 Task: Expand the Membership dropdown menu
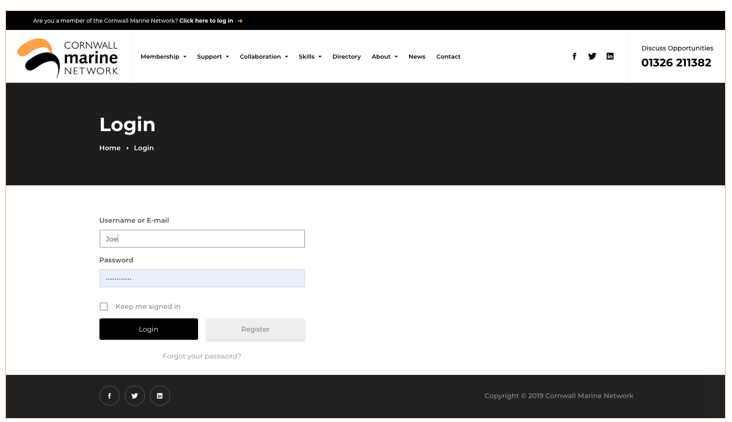coord(163,57)
